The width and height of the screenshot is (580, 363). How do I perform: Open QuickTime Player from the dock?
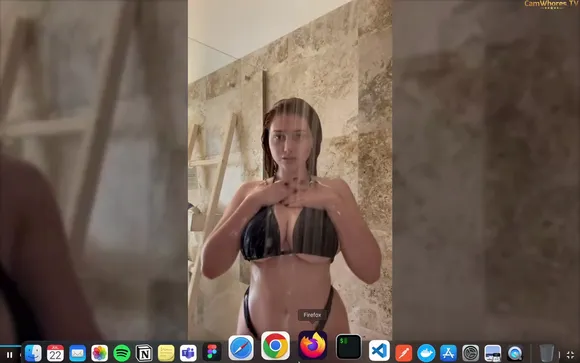click(515, 353)
